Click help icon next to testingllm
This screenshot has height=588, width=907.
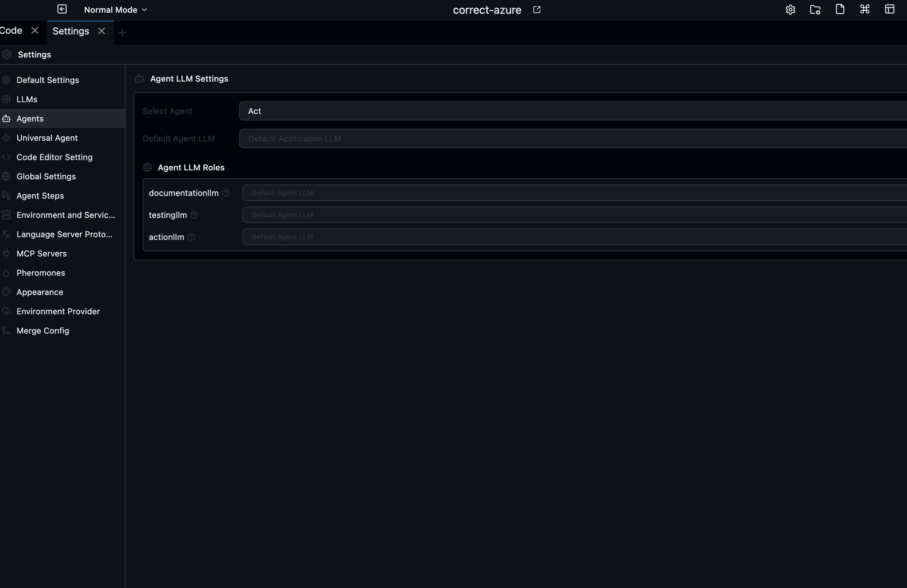point(194,215)
